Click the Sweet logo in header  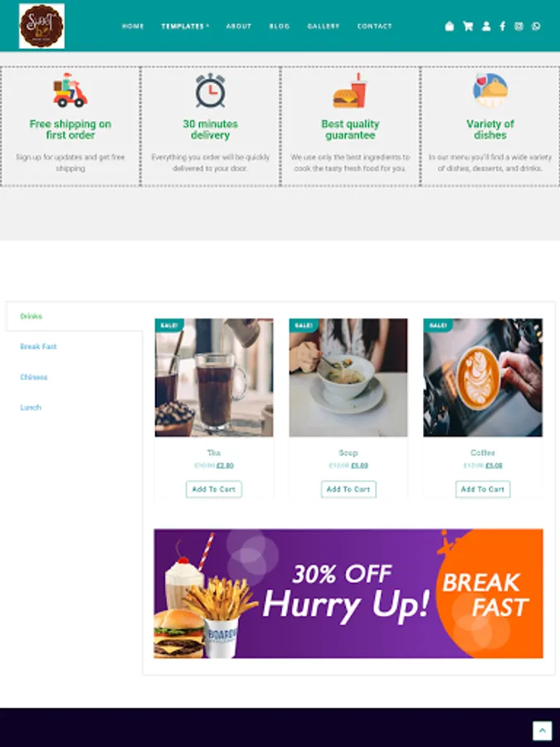click(42, 27)
